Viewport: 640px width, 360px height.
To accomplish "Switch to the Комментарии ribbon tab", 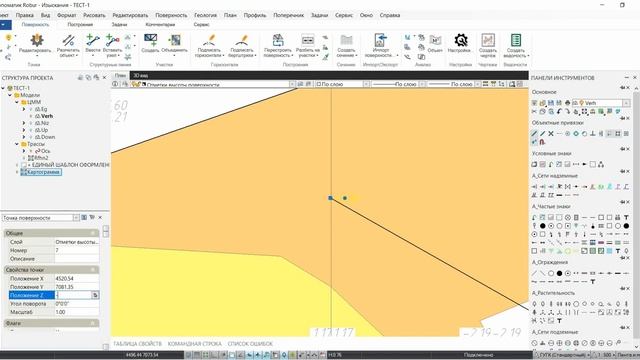I will pos(160,24).
